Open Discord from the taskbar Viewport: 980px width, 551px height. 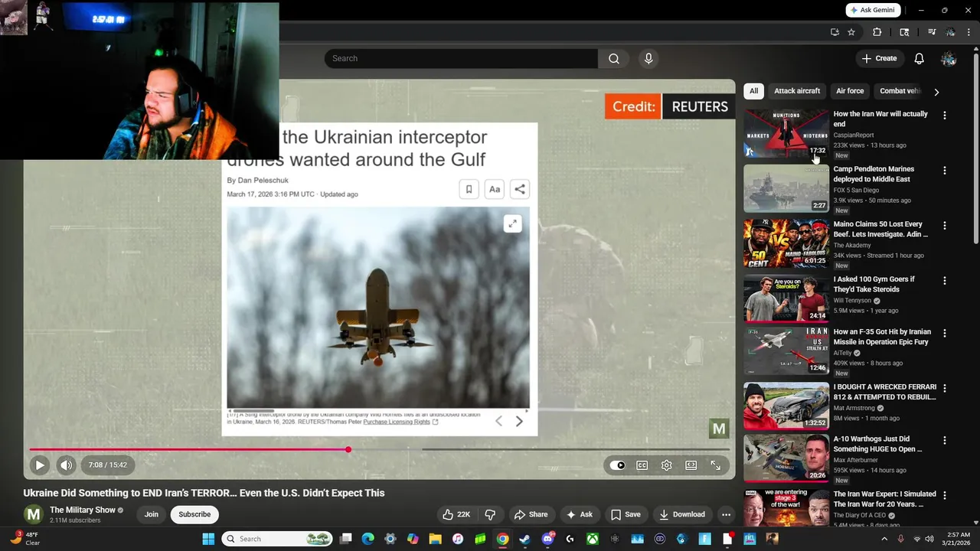[x=547, y=539]
